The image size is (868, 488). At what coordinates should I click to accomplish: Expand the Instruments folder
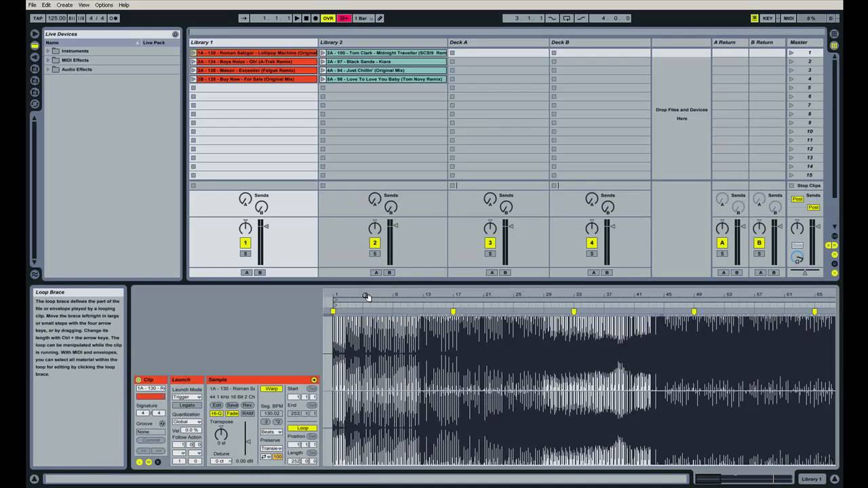pyautogui.click(x=48, y=51)
